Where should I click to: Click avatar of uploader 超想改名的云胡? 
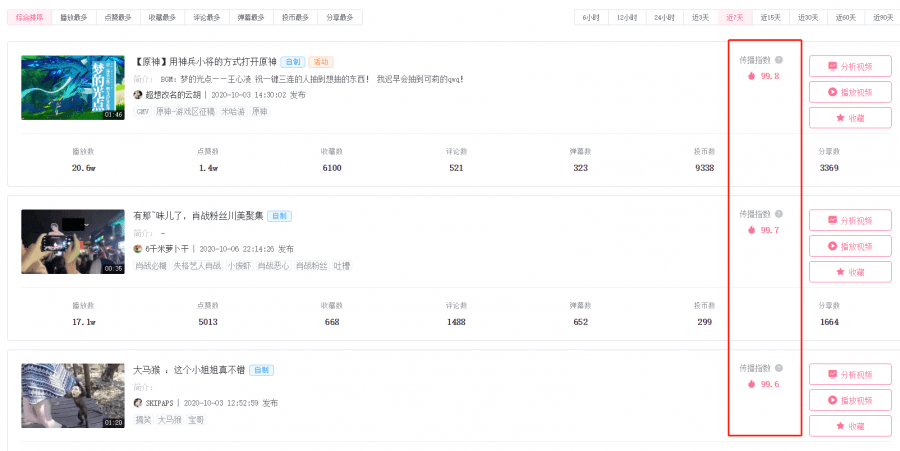tap(138, 95)
